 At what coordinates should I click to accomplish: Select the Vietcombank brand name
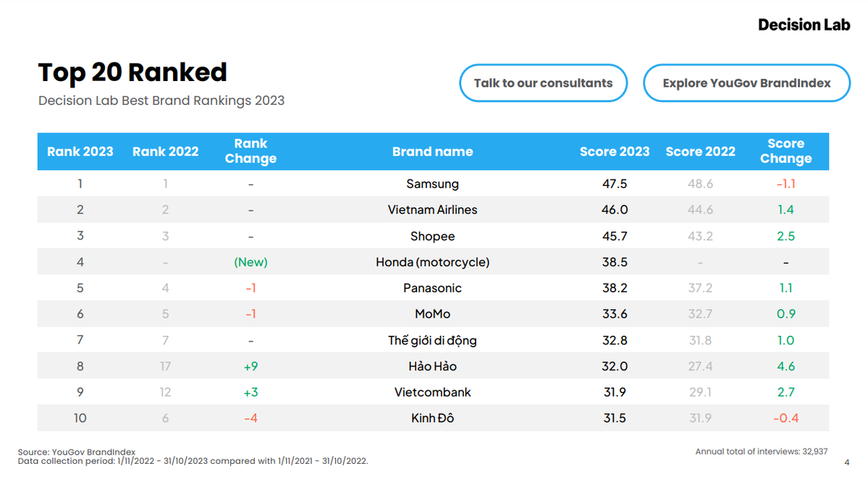432,392
